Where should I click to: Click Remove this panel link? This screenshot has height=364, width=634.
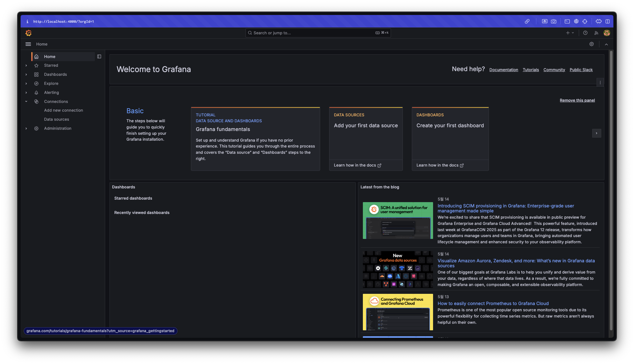[x=577, y=100]
